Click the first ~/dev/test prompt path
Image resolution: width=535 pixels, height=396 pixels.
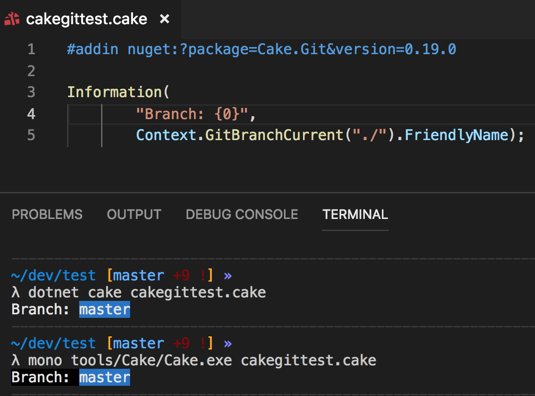pos(53,275)
